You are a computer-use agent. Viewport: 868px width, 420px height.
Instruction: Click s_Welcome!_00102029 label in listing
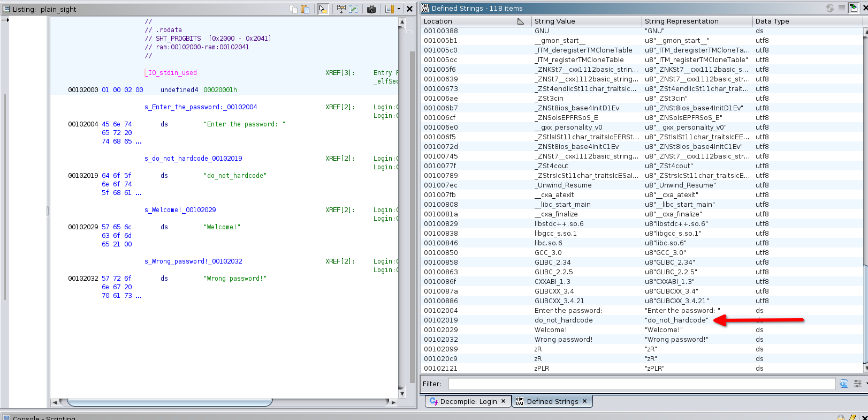180,210
